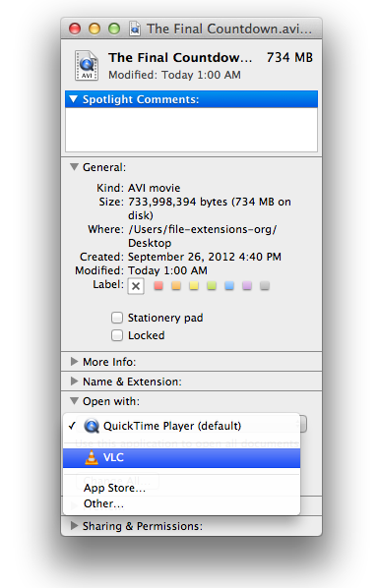The height and width of the screenshot is (588, 378).
Task: Apply the red label color
Action: tap(158, 286)
